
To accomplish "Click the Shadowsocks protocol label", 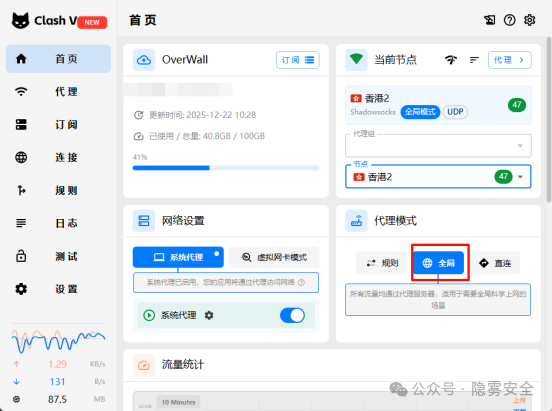I will 373,112.
